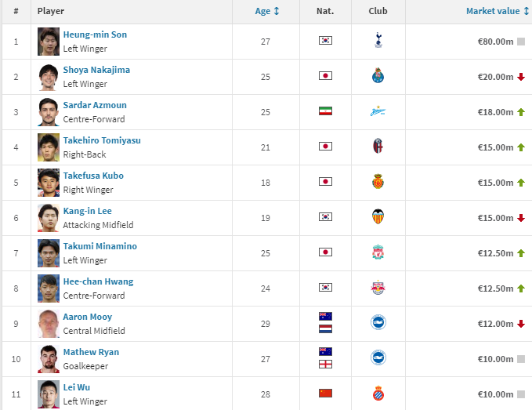Click Lei Wu's China flag icon

coord(325,394)
